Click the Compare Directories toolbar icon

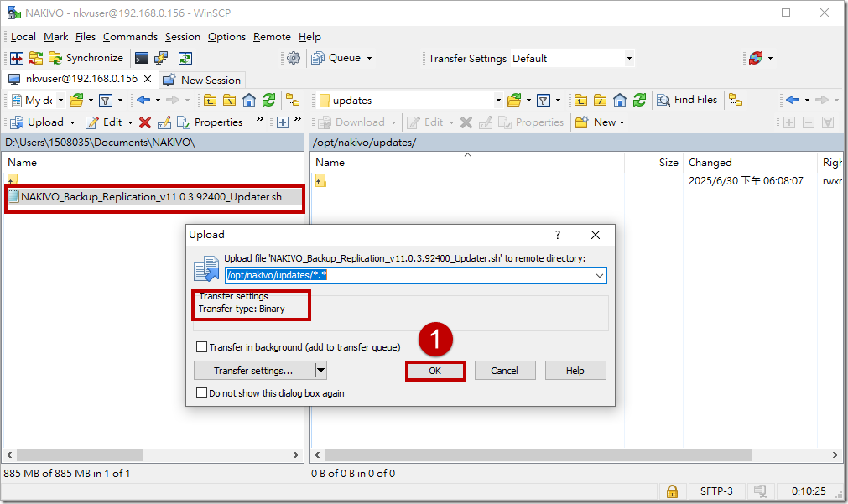tap(17, 58)
